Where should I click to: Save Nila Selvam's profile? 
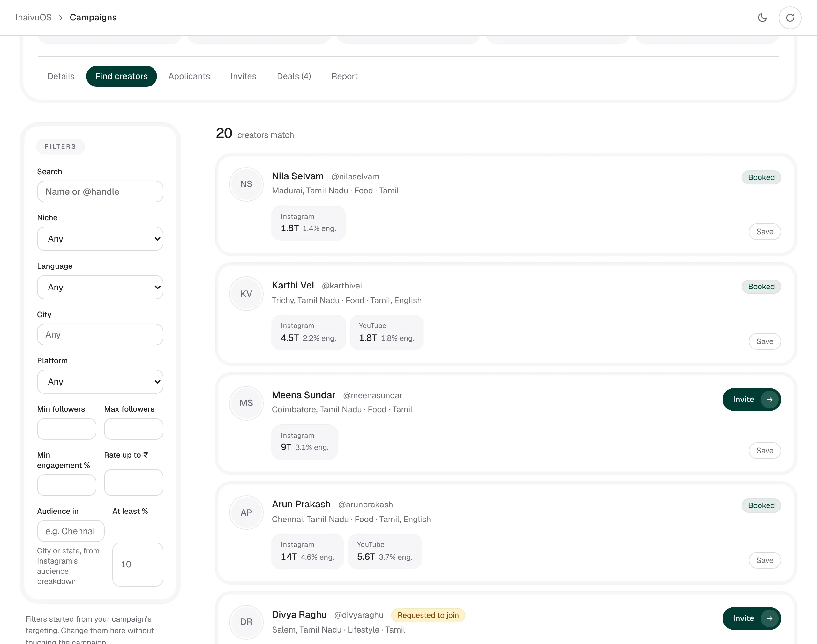764,232
